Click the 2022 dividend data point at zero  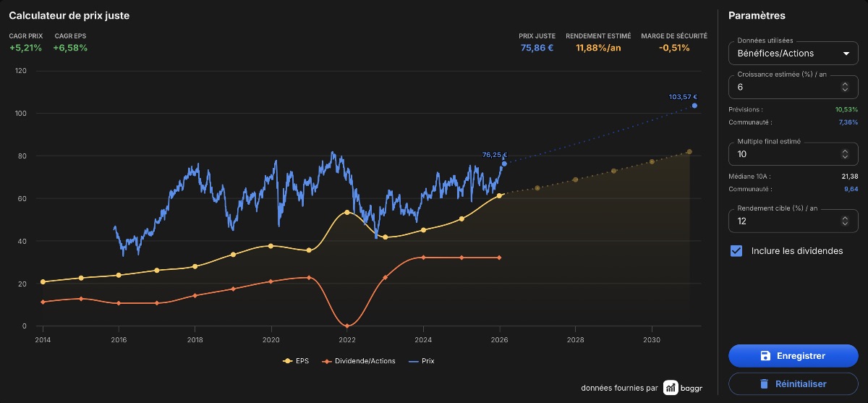pyautogui.click(x=347, y=326)
